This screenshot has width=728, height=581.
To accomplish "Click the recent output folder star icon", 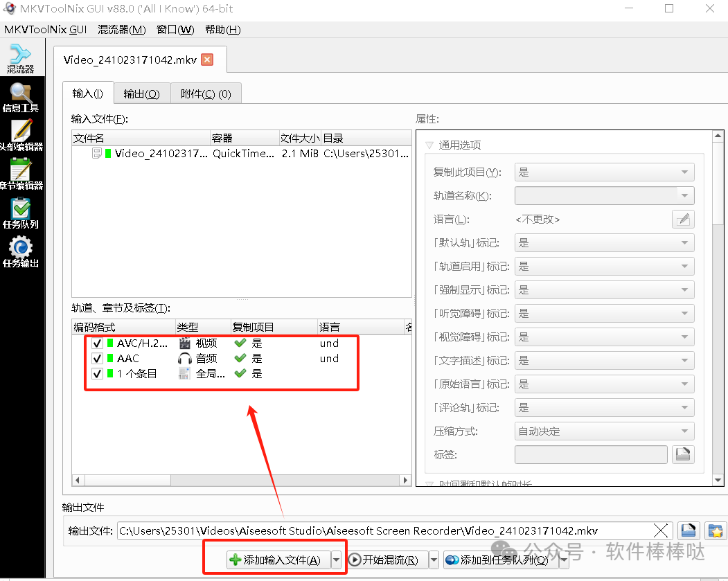I will pos(716,530).
